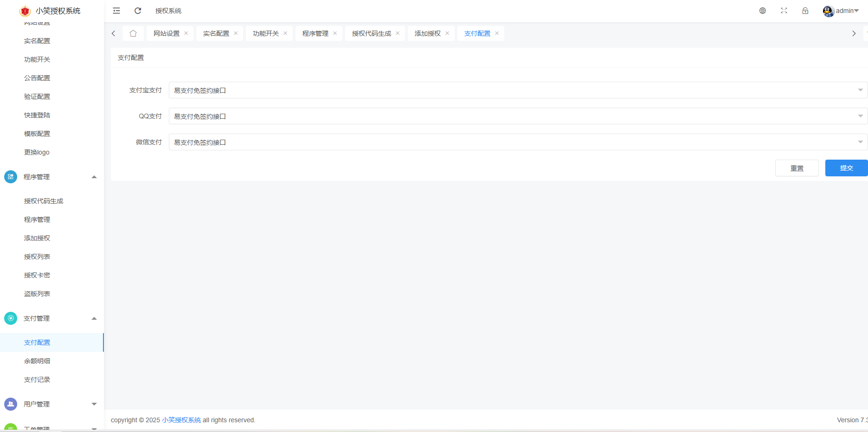The image size is (868, 432).
Task: Collapse the sidebar with the menu fold icon
Action: (116, 11)
